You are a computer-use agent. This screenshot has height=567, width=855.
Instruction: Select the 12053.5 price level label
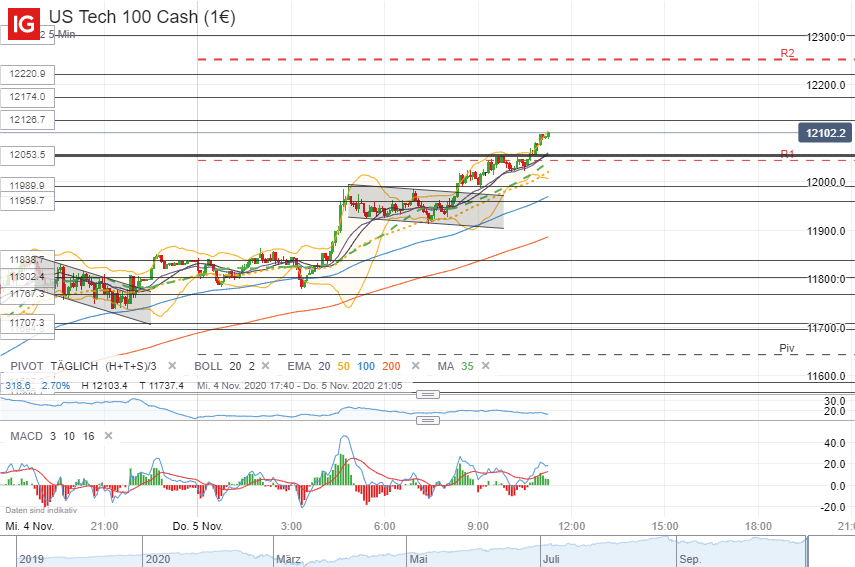click(x=27, y=155)
